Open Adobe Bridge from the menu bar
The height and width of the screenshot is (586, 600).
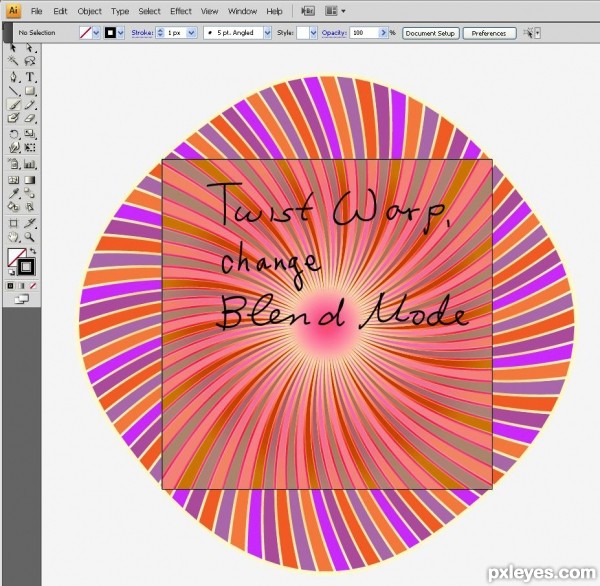(x=308, y=11)
